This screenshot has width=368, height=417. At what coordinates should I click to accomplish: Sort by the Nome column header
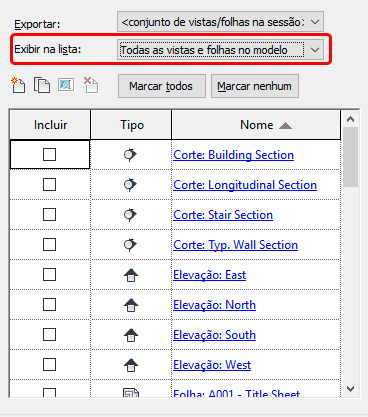click(x=256, y=125)
